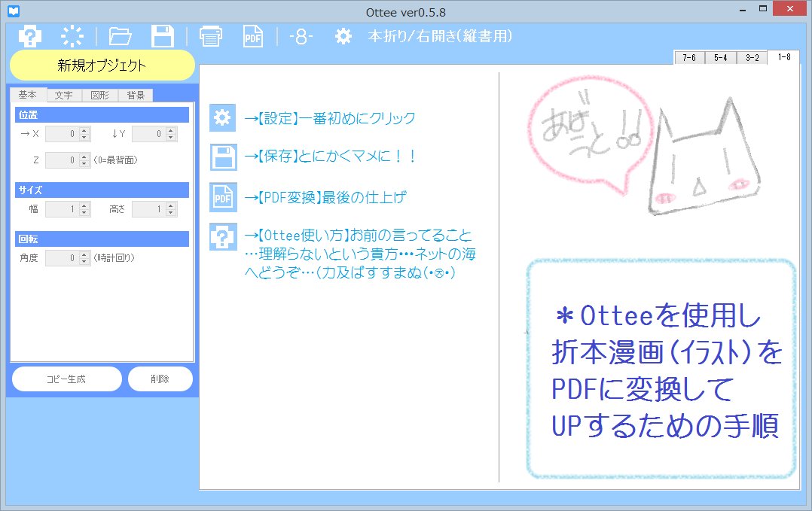Click the new document sparkle icon

(x=72, y=37)
